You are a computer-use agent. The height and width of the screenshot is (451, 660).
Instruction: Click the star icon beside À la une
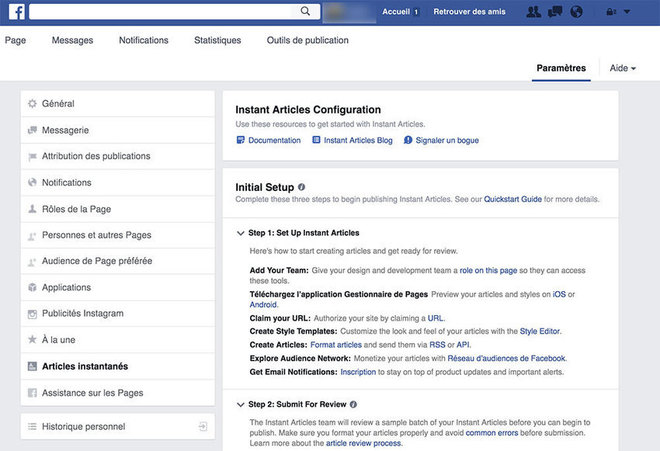pyautogui.click(x=32, y=339)
